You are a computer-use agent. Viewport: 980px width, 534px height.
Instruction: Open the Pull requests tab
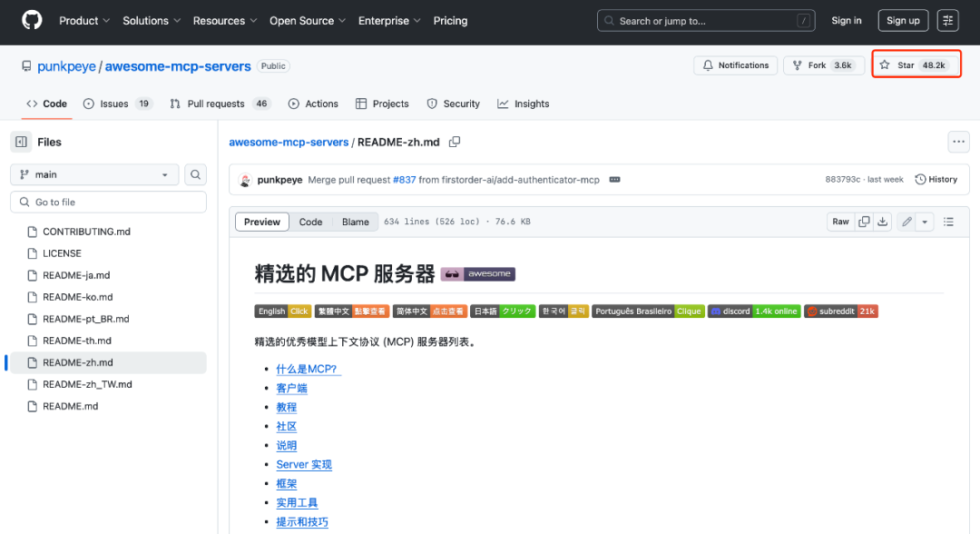click(220, 104)
